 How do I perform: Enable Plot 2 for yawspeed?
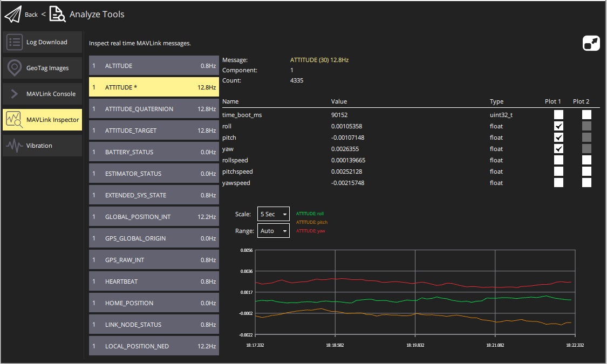(x=586, y=182)
